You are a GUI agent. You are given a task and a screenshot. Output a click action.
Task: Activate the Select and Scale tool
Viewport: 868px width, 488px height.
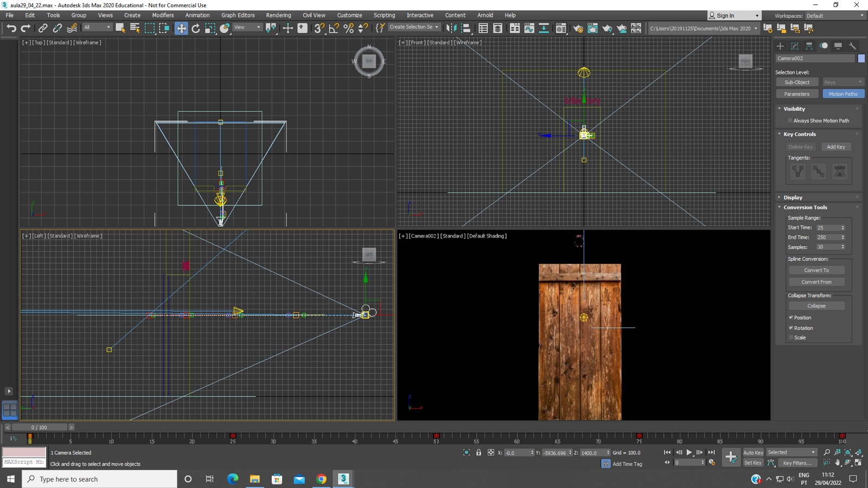(x=210, y=28)
